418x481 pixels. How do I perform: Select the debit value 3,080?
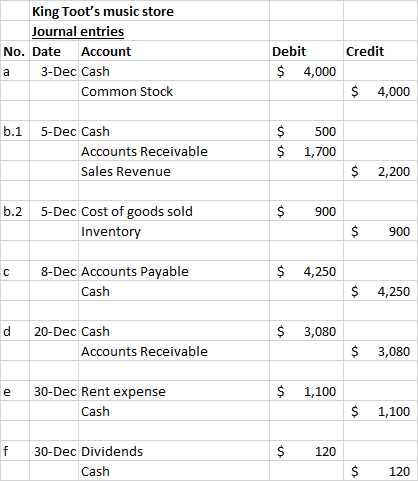click(306, 331)
